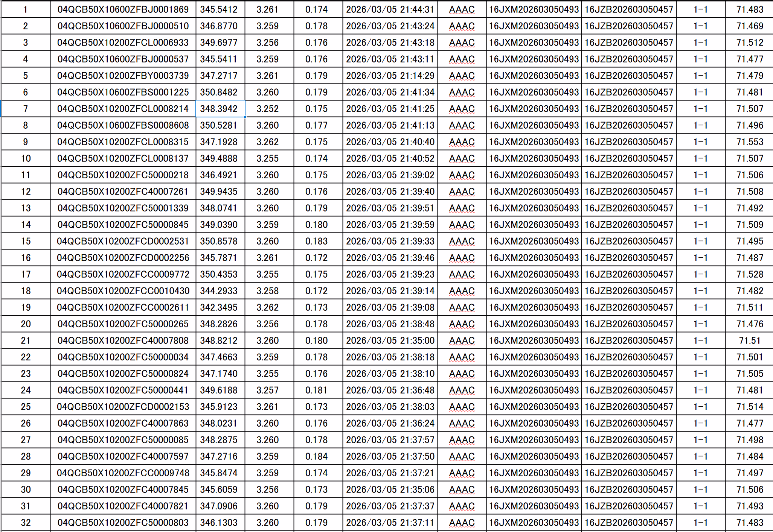Select code 04QCB50X10200ZFCD0002153

123,407
